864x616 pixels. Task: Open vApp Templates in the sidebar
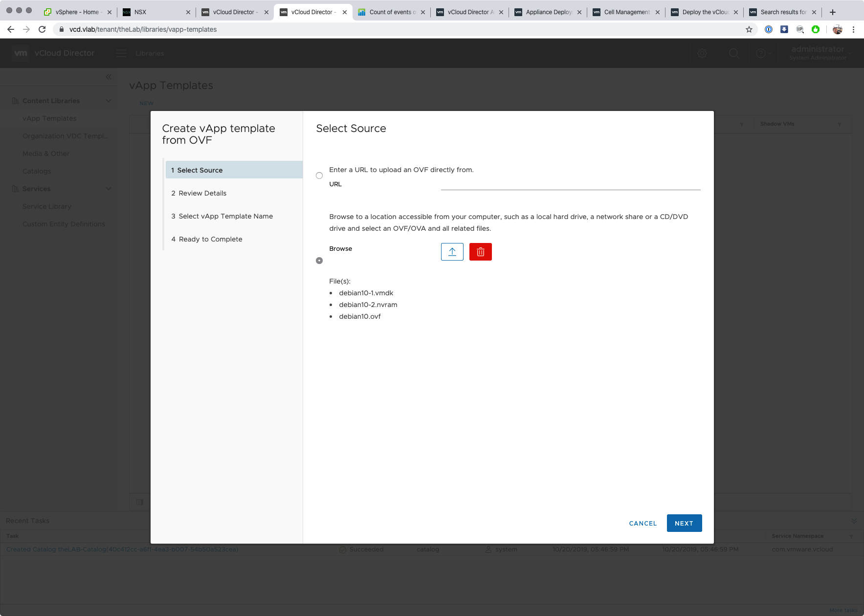pos(49,118)
